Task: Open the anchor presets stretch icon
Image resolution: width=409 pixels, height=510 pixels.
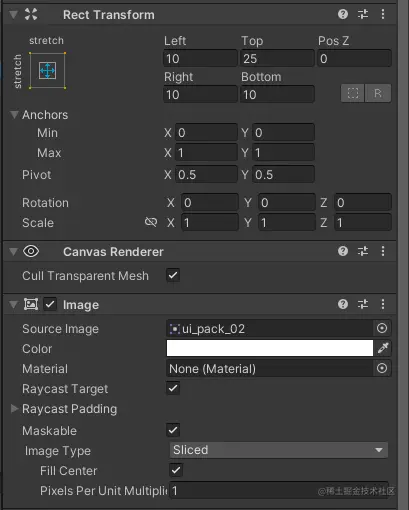Action: coord(47,71)
